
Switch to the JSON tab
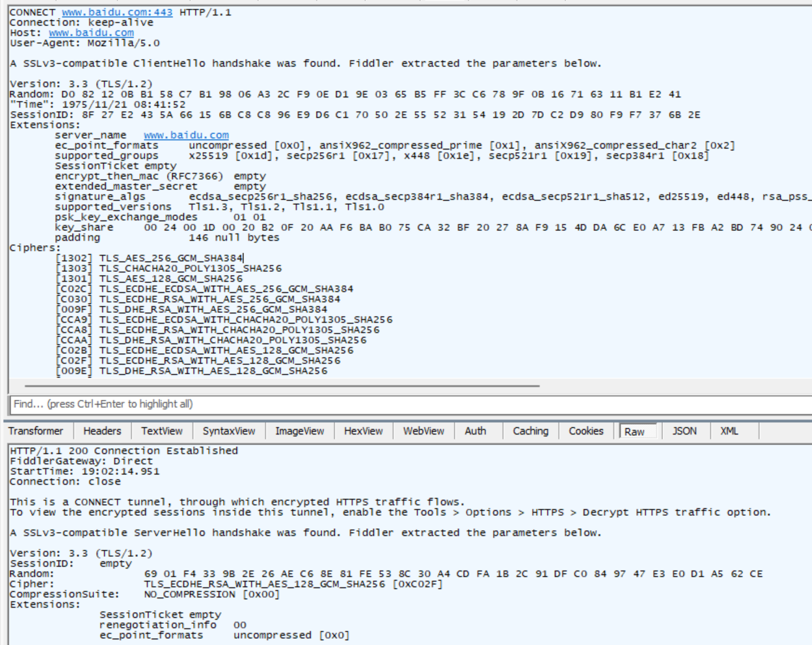point(684,431)
